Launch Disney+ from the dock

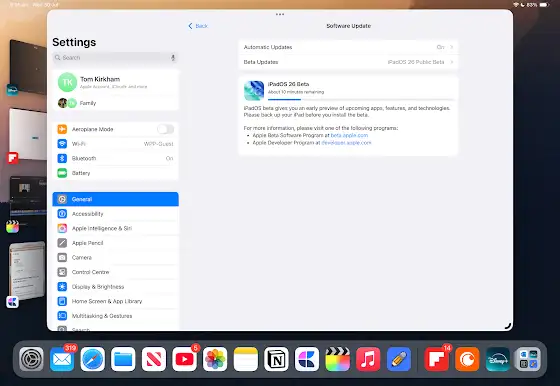tap(498, 359)
